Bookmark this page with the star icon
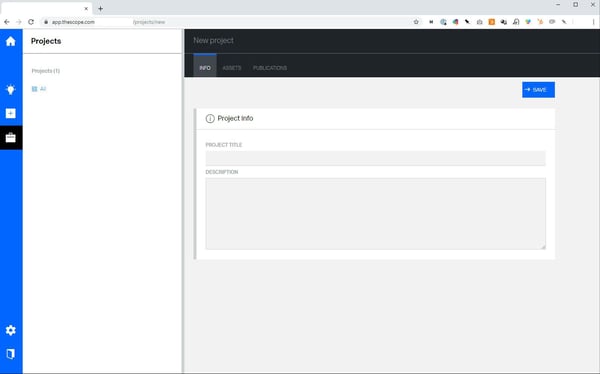 pos(416,22)
